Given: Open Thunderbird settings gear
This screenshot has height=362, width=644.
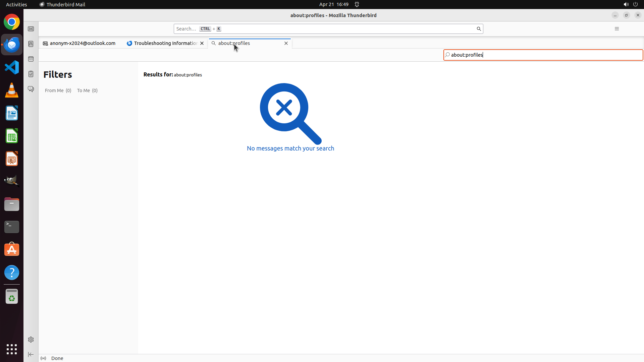Looking at the screenshot, I should [x=31, y=340].
